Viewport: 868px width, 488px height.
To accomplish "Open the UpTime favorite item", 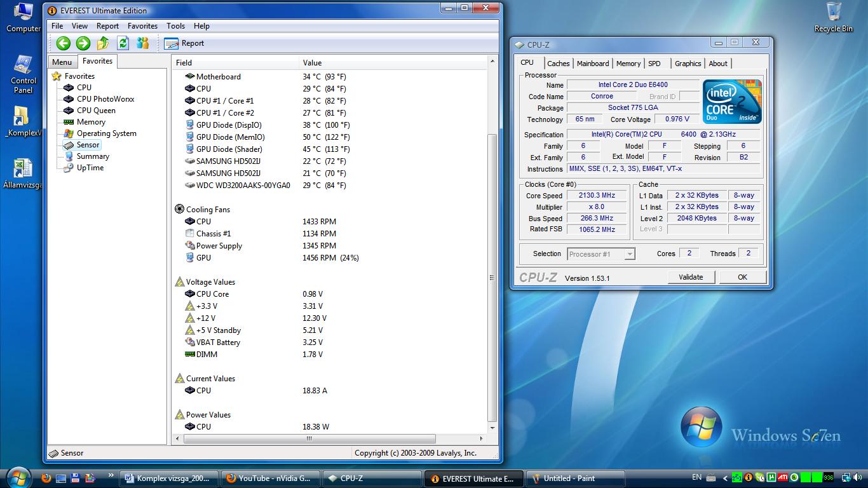I will point(84,168).
